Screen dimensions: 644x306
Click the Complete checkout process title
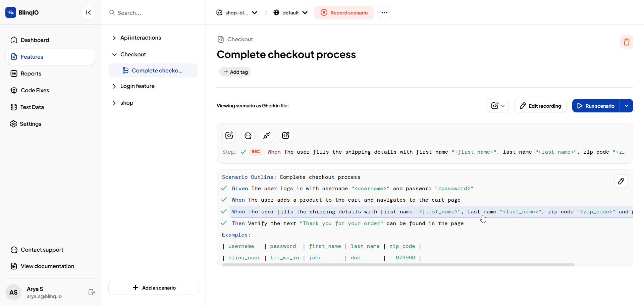(x=286, y=54)
